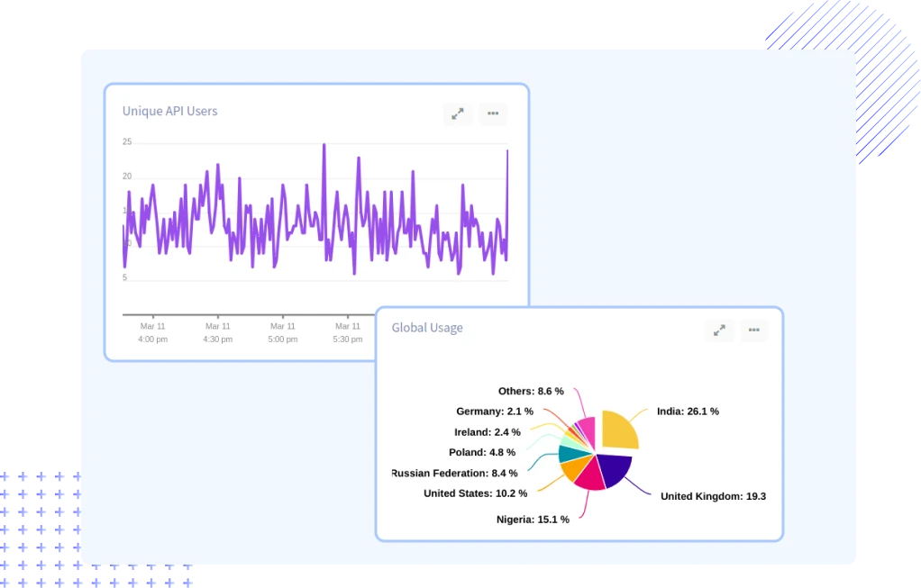Click the y-axis value 5
This screenshot has width=921, height=588.
click(x=124, y=277)
